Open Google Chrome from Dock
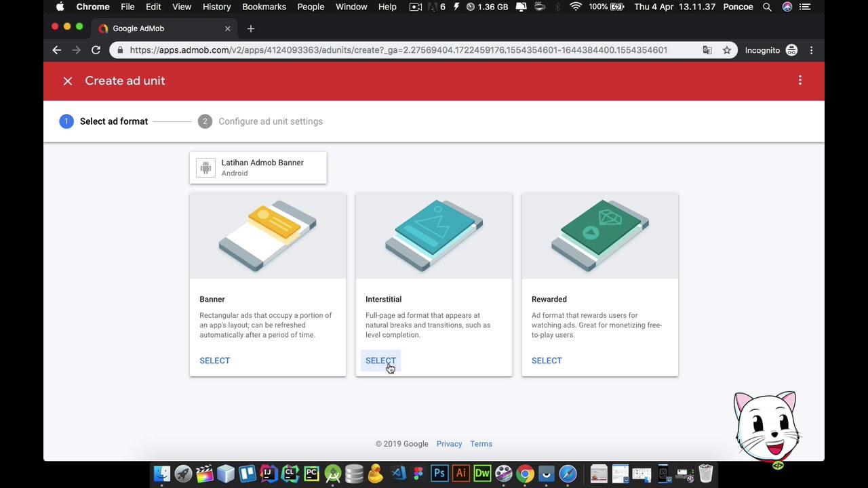This screenshot has width=868, height=488. [525, 473]
